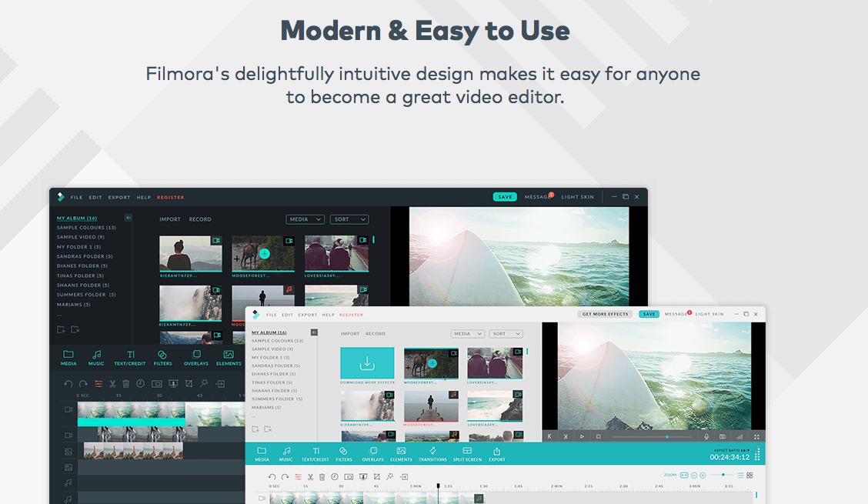Click the Save button in dark window
Viewport: 868px width, 504px height.
505,197
